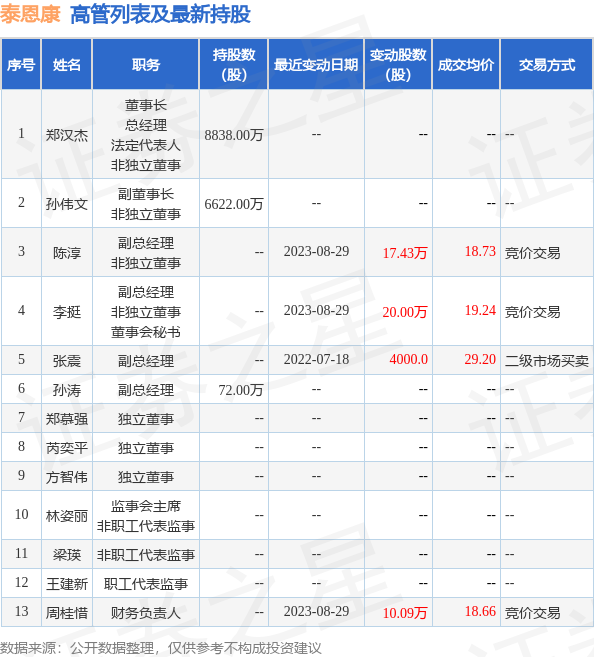Click the name 方智伟

(x=67, y=477)
